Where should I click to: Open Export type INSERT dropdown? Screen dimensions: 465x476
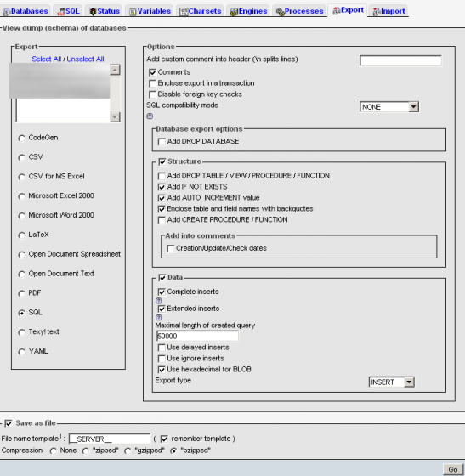392,382
